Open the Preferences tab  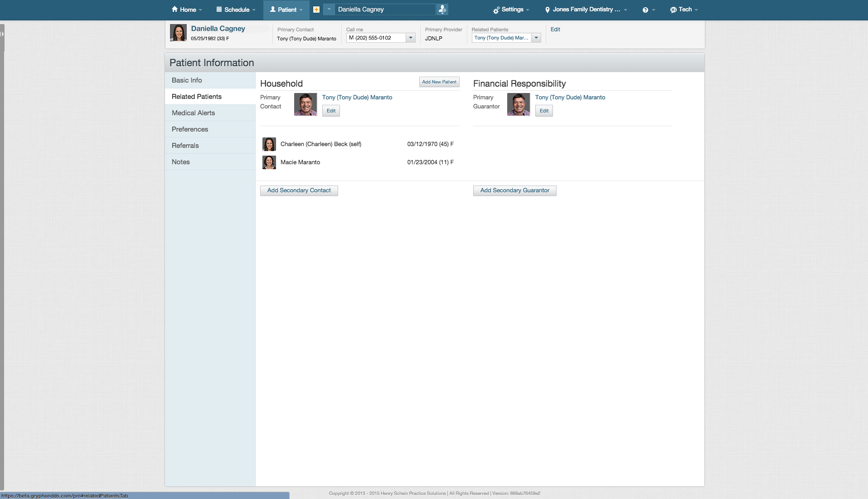coord(190,129)
